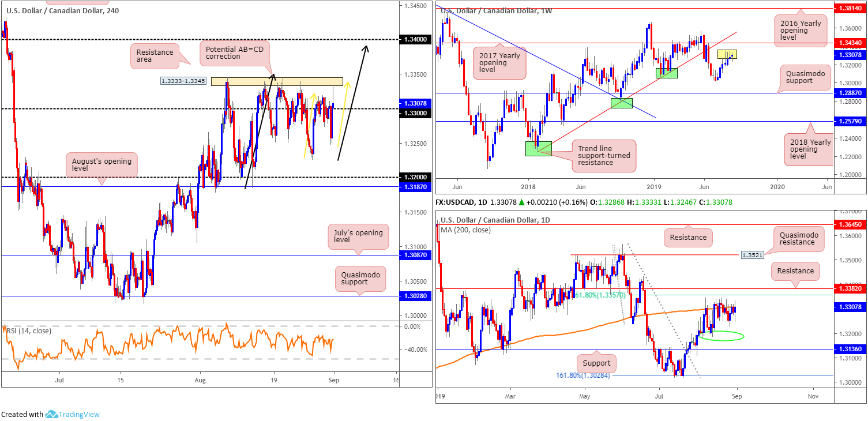Select the blue 1.33078 price tag on the 240 chart
The width and height of the screenshot is (868, 421).
point(415,103)
